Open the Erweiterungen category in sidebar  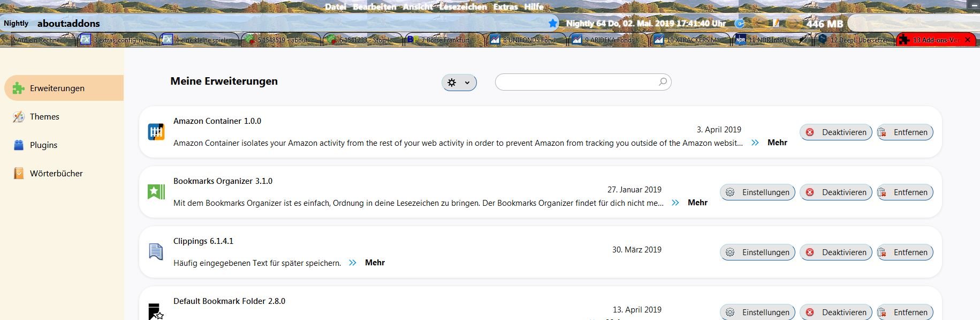(64, 88)
